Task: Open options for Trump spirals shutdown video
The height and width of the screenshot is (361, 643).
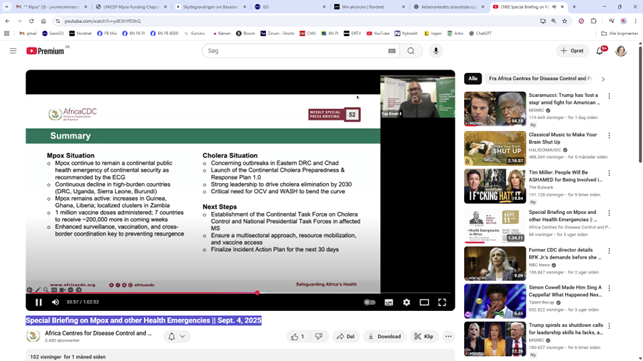Action: [x=609, y=326]
